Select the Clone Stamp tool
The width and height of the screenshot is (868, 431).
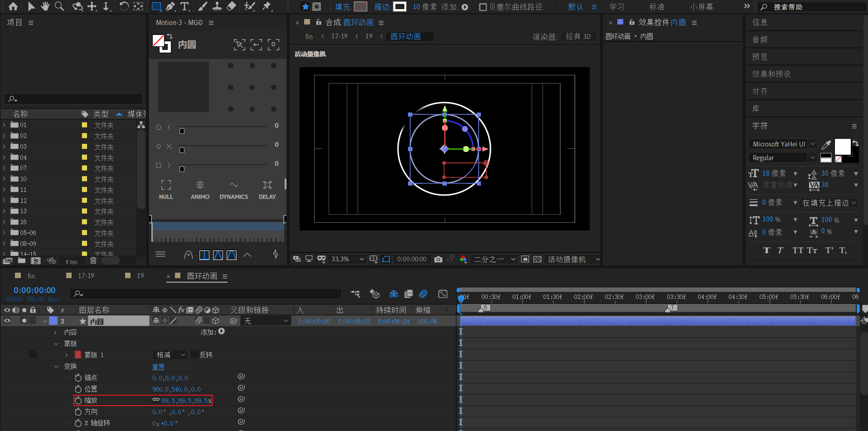(217, 6)
